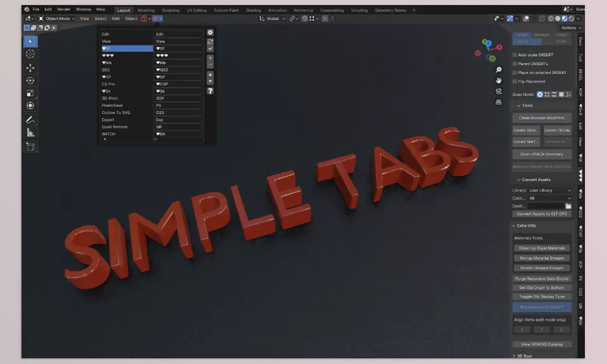Click the pan hand viewport icon
The image size is (607, 364).
tap(499, 81)
